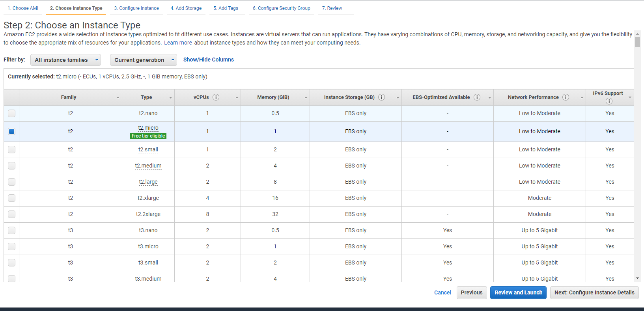This screenshot has width=644, height=311.
Task: Click the Currently selected t2.micro summary text
Action: tap(108, 76)
